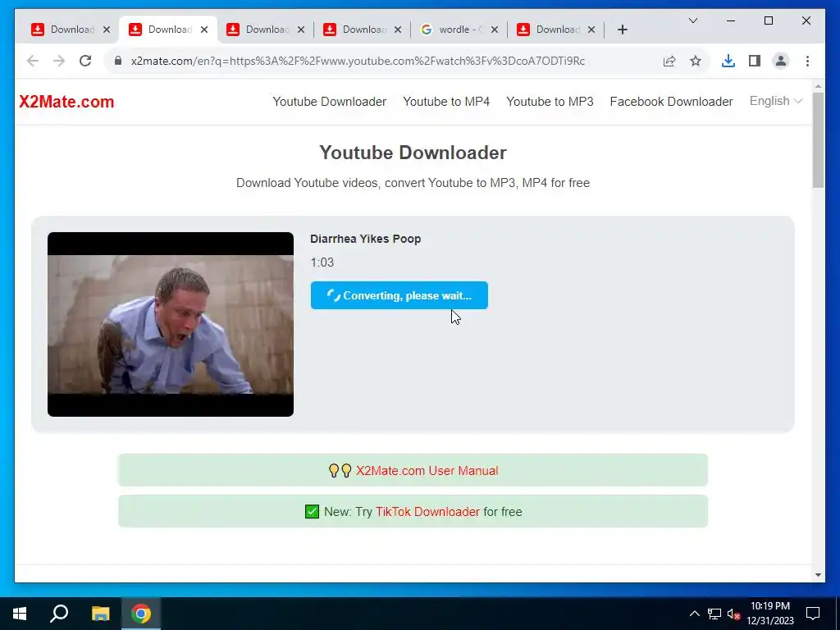The height and width of the screenshot is (630, 840).
Task: Bookmark this tab with star icon
Action: coord(696,61)
